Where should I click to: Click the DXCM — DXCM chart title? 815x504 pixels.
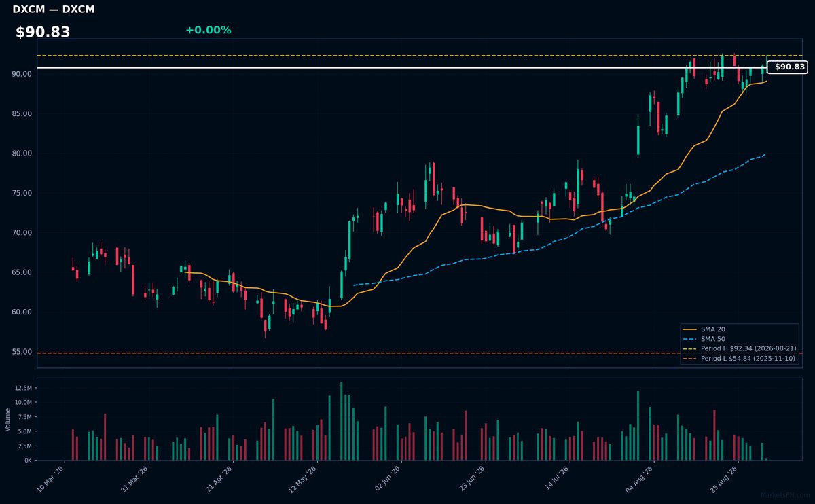54,10
